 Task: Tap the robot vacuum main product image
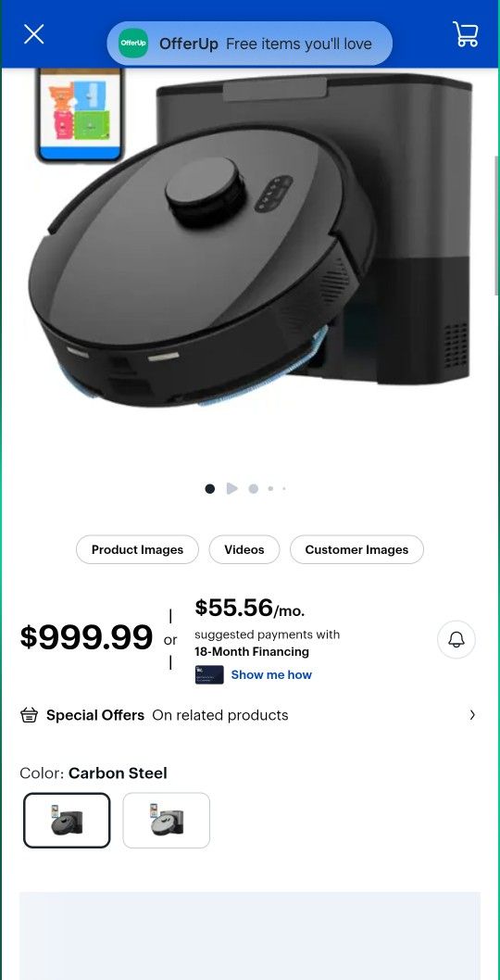point(250,250)
